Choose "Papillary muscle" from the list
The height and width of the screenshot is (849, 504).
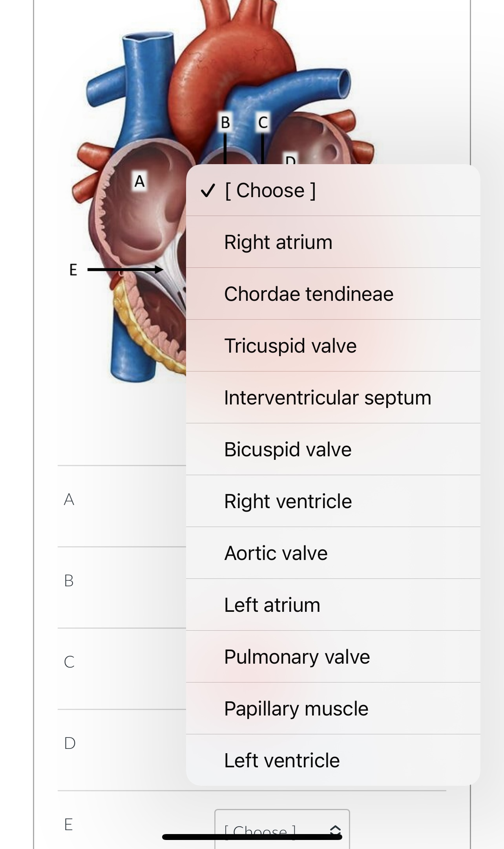coord(296,708)
